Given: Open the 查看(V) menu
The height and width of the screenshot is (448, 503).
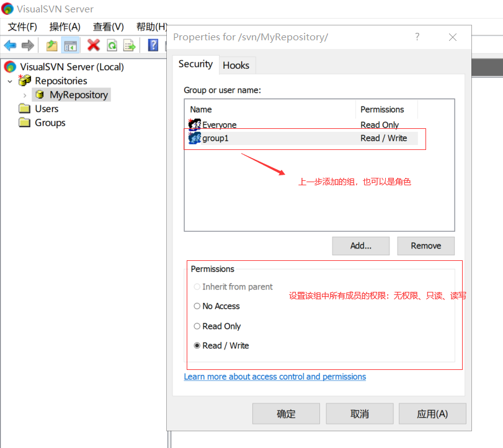Looking at the screenshot, I should [x=108, y=27].
